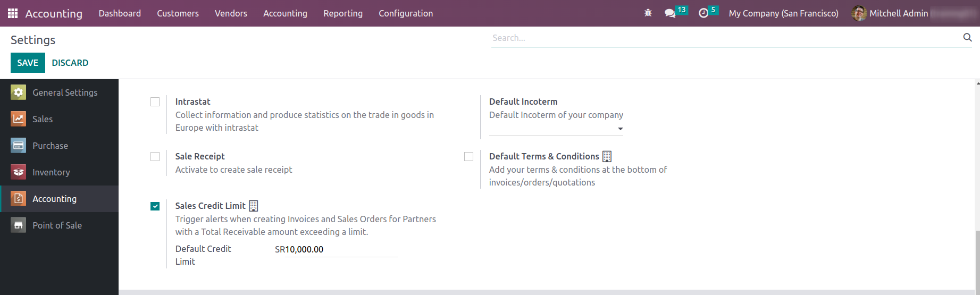Open the Reporting menu

pos(343,13)
